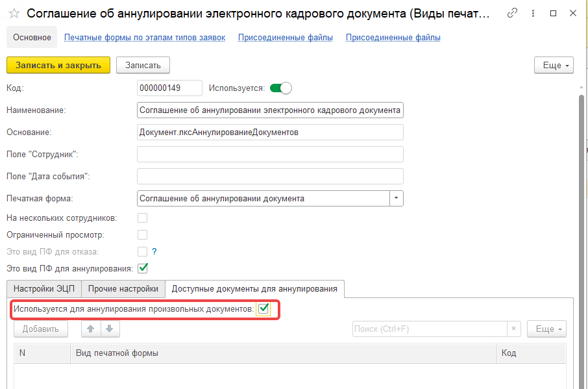This screenshot has height=389, width=588.
Task: Uncheck 'Используется для аннулирования произвольных документов'
Action: 263,308
